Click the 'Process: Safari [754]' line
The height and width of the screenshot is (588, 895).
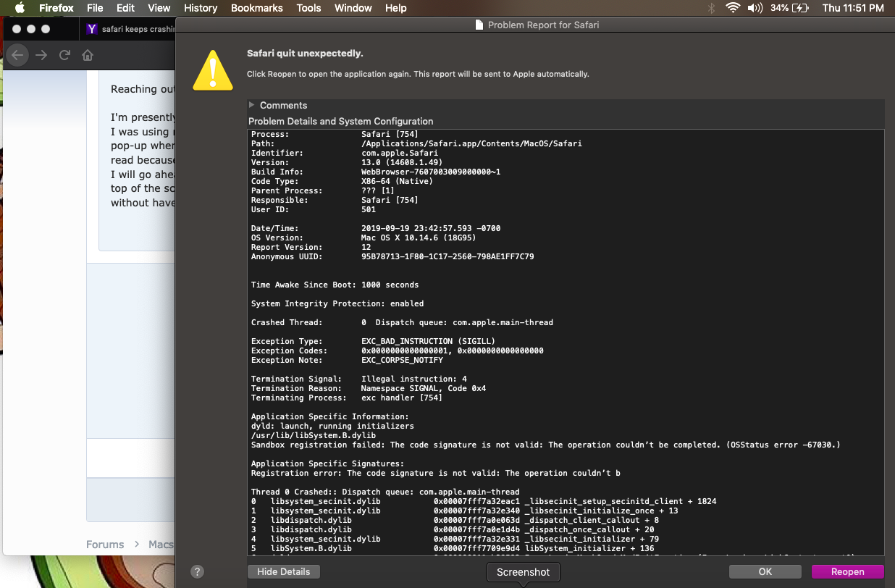(x=335, y=134)
